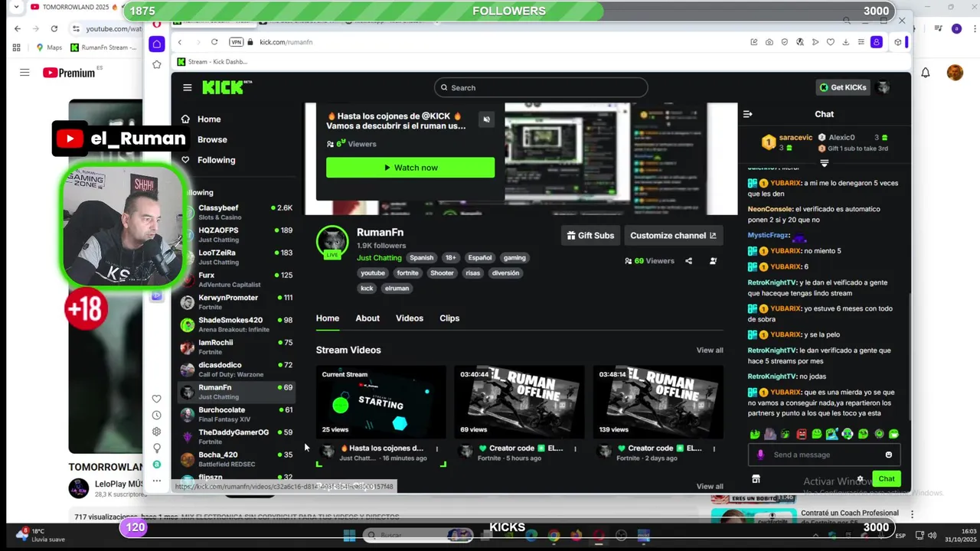Screen dimensions: 980x551
Task: Open the 03:40:44 offline video thumbnail
Action: [x=519, y=402]
